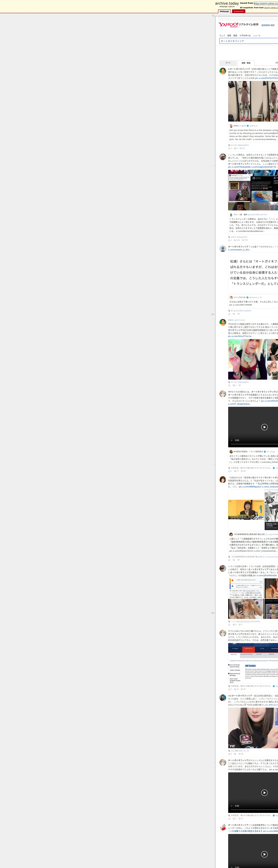Viewport: 278px width, 868px height.
Task: Play video in the T_akagi quote post
Action: pos(265,427)
